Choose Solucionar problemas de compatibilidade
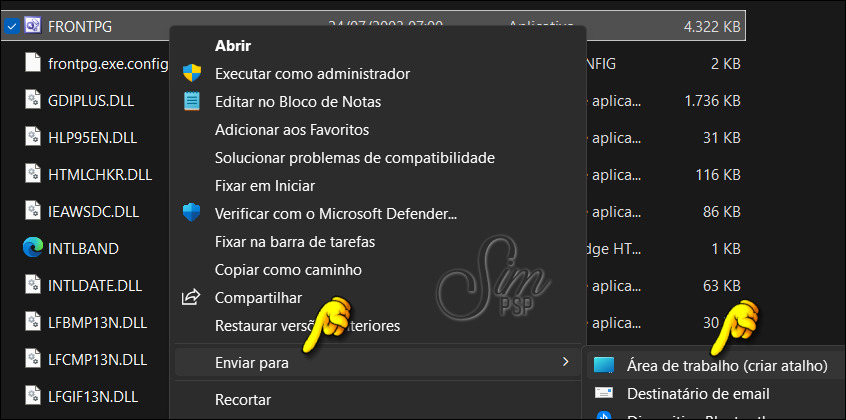This screenshot has height=420, width=846. click(x=354, y=158)
